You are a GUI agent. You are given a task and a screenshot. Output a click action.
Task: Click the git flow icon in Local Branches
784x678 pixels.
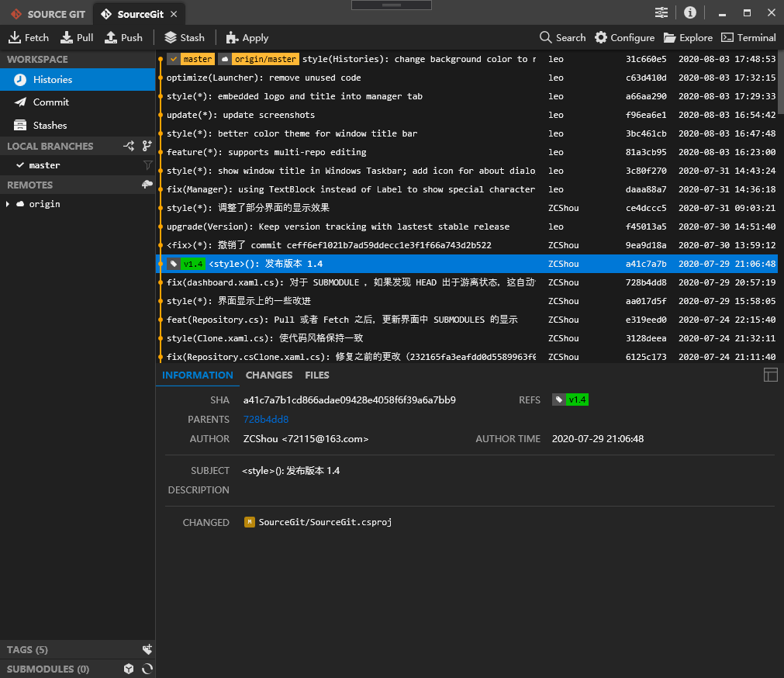click(129, 146)
